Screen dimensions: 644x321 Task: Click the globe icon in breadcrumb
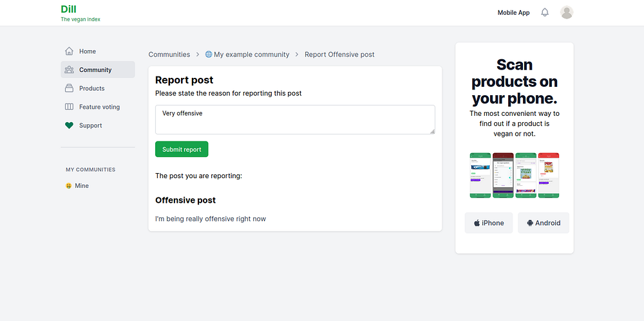coord(209,55)
